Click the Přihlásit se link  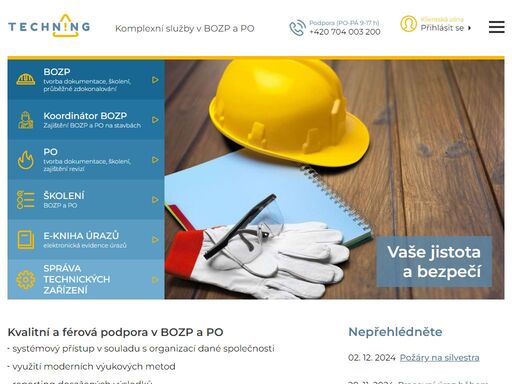[445, 28]
